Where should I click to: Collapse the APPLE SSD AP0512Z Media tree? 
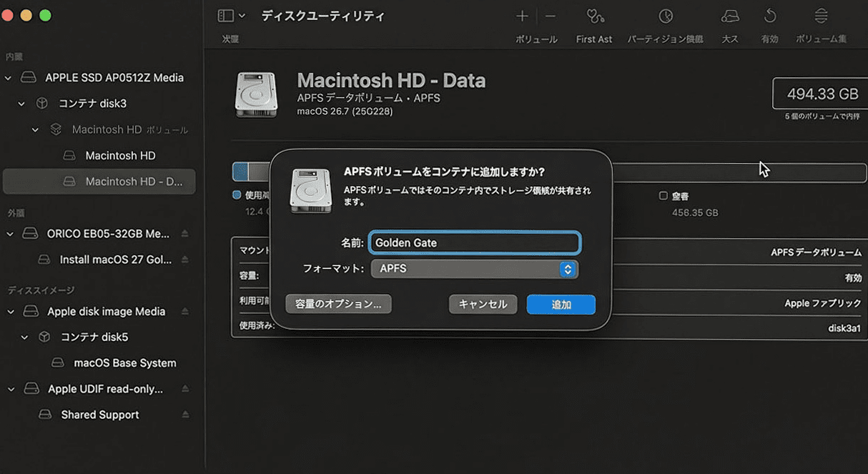[9, 77]
